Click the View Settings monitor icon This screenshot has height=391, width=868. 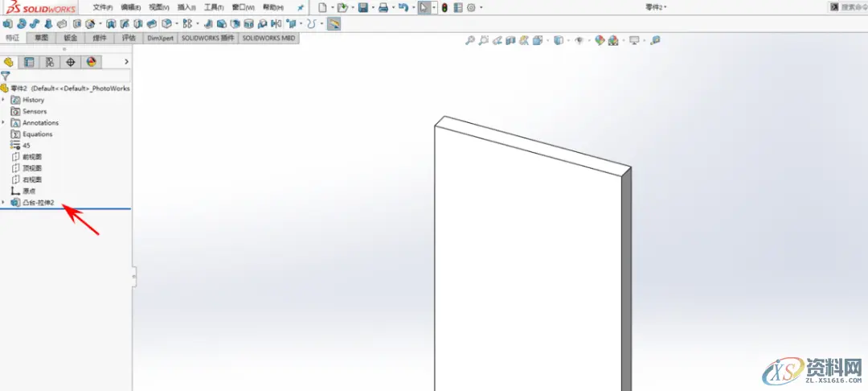click(634, 40)
